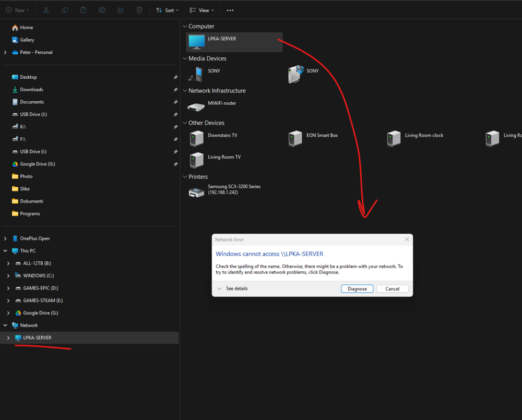
Task: Close the Network Error dialog
Action: 407,239
